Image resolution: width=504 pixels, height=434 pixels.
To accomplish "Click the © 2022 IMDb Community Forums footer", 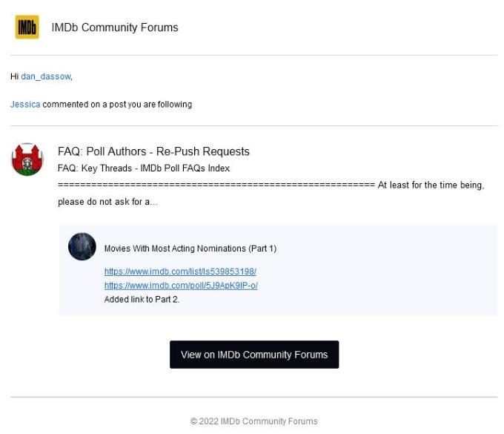I will click(253, 421).
